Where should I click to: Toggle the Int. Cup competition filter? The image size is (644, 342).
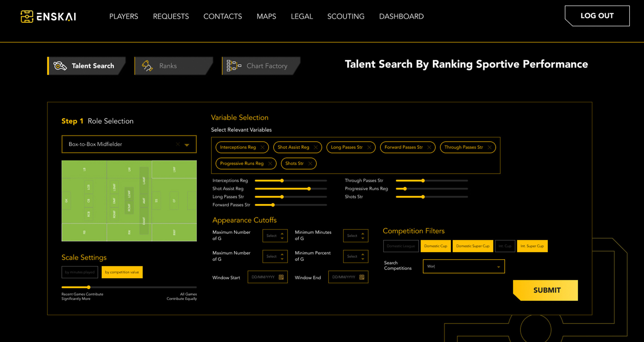[505, 246]
